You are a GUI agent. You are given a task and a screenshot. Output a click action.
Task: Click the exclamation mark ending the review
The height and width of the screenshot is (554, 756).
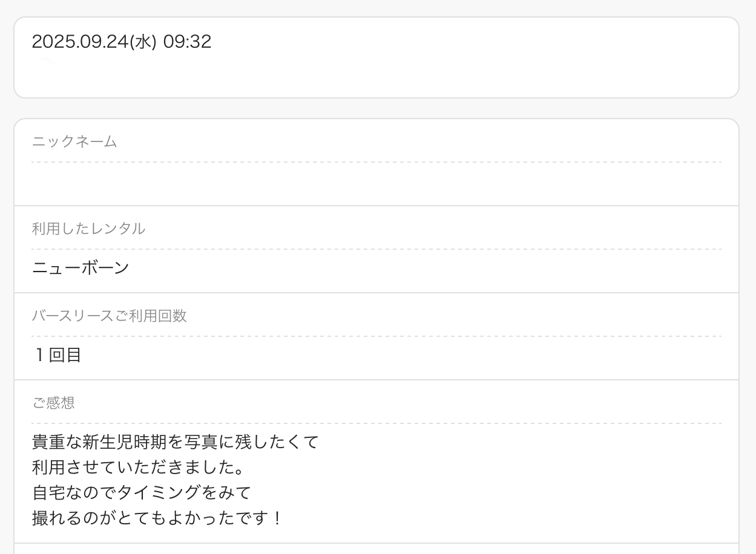pos(277,518)
